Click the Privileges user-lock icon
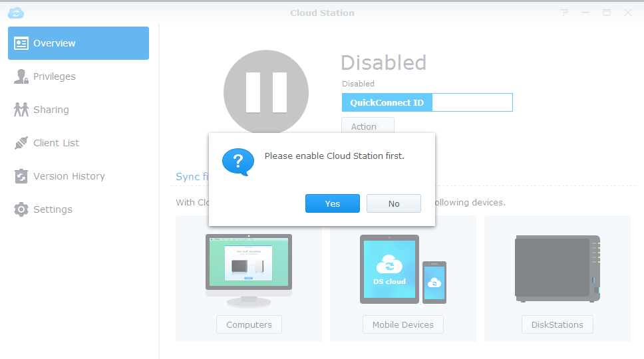The width and height of the screenshot is (644, 359). coord(21,76)
